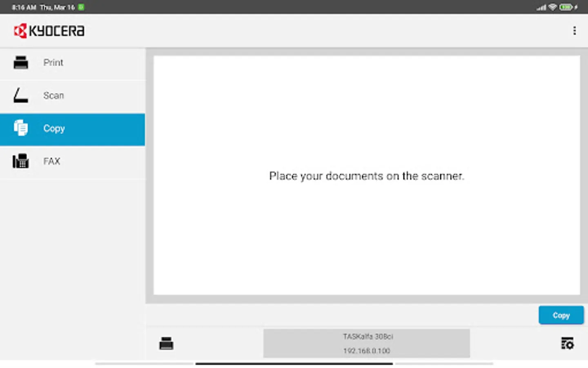
Task: Select the FAX machine icon in the sidebar
Action: [21, 161]
